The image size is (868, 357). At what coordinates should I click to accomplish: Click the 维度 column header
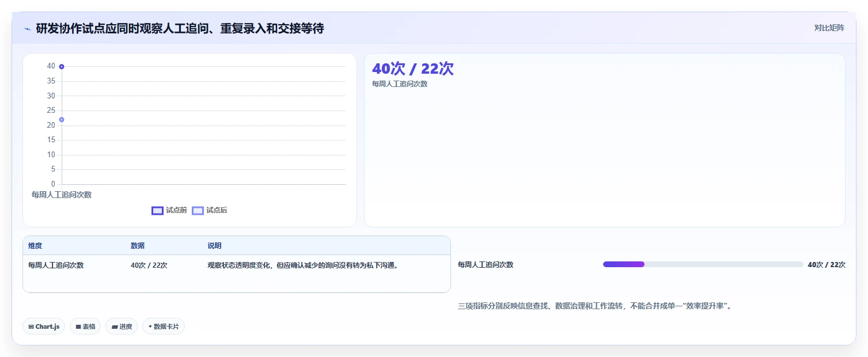(x=35, y=246)
